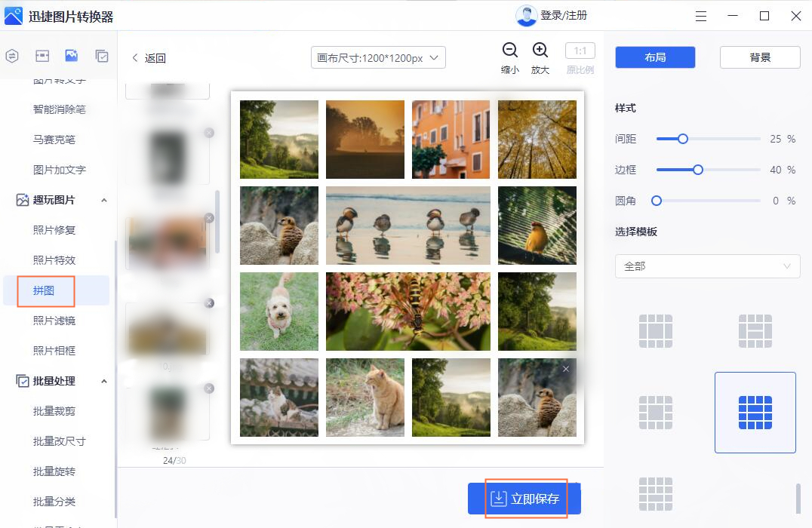Viewport: 812px width, 528px height.
Task: Click the compression tool icon in top sidebar
Action: point(42,55)
